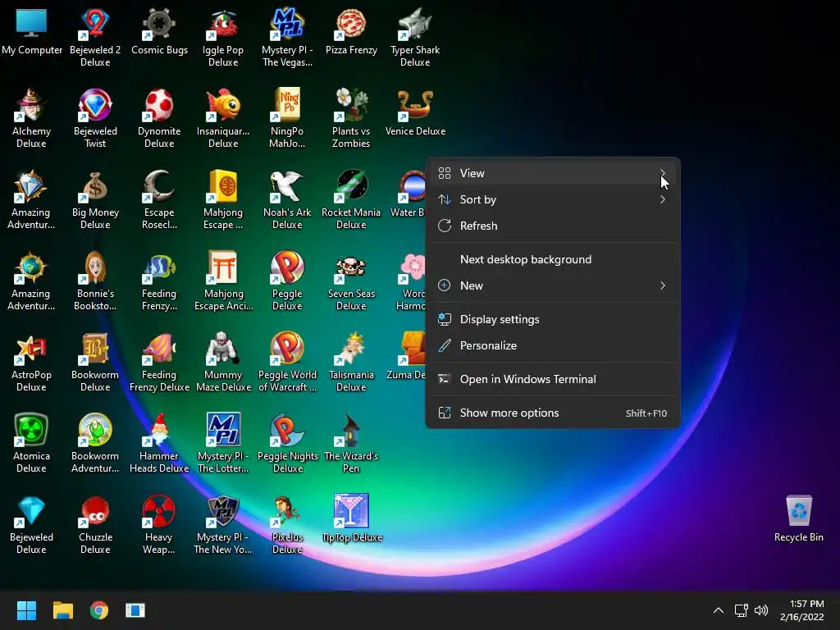Select the AstroPop Deluxe shortcut
The image size is (840, 630).
coord(32,363)
